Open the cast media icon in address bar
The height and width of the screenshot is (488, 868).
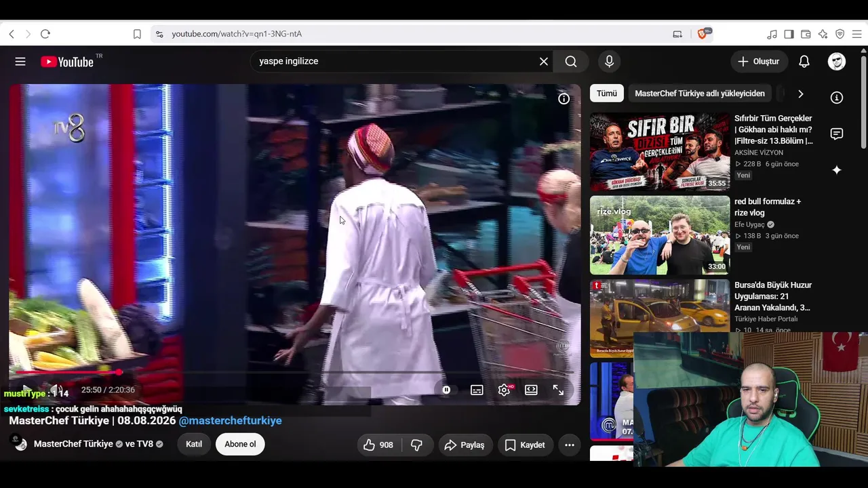677,34
